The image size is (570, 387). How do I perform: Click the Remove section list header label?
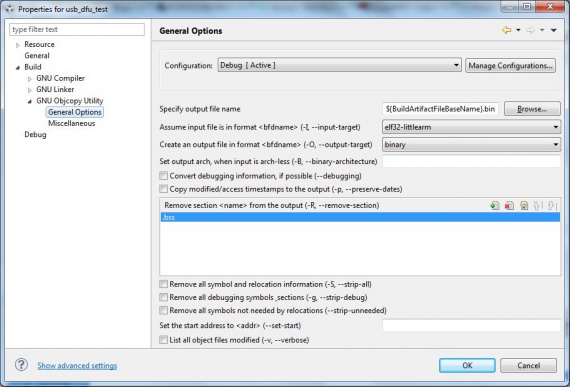click(x=272, y=205)
